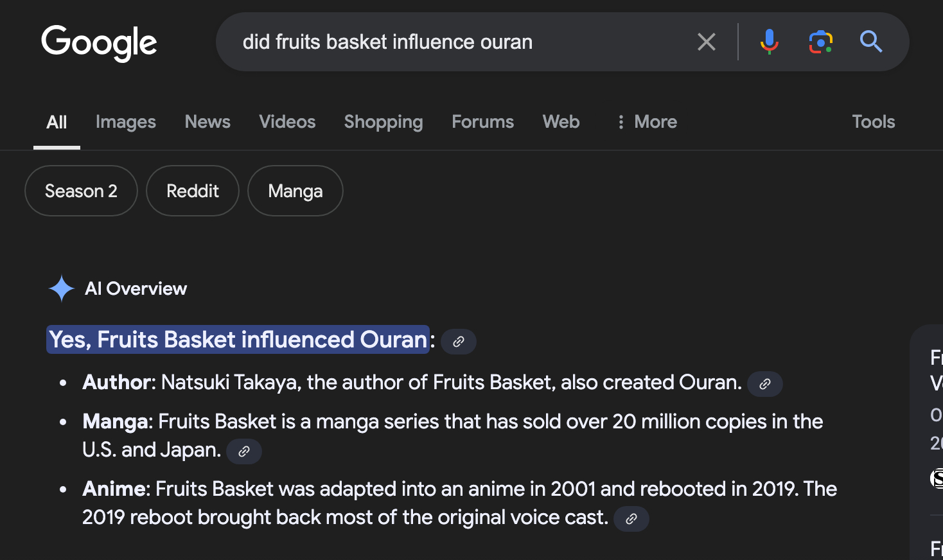Start voice search with the microphone icon

point(769,42)
